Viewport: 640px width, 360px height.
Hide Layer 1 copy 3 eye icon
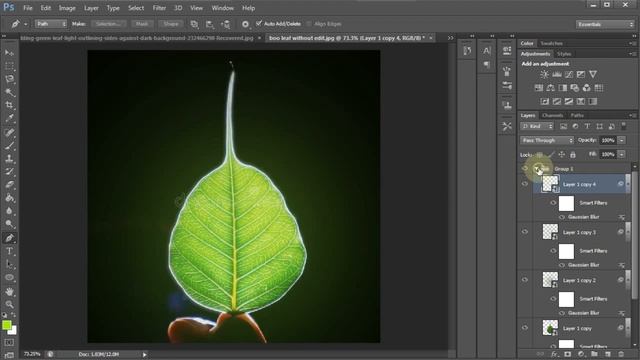[525, 232]
